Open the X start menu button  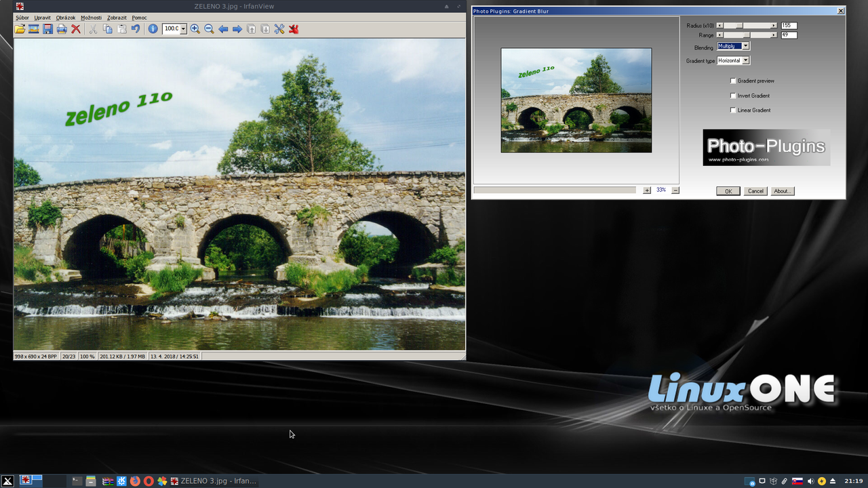pyautogui.click(x=7, y=481)
